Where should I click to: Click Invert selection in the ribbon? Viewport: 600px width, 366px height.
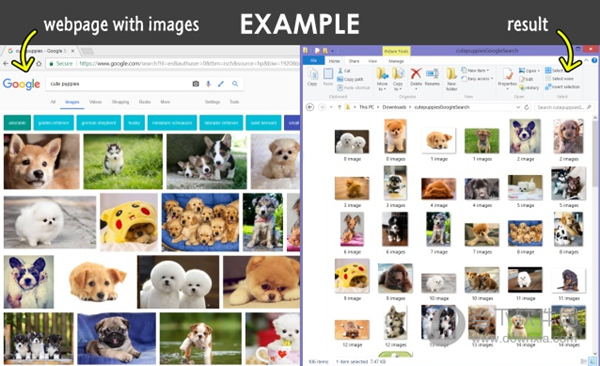point(562,87)
